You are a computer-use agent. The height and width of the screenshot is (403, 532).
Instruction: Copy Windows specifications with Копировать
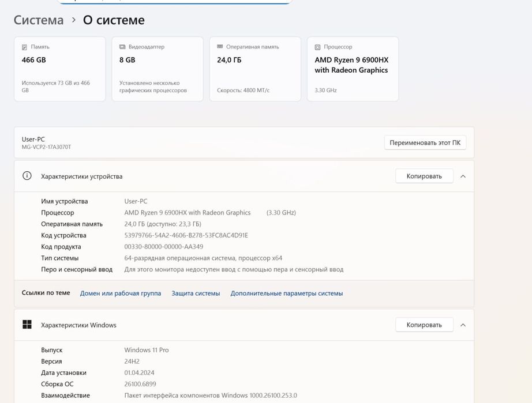coord(424,325)
